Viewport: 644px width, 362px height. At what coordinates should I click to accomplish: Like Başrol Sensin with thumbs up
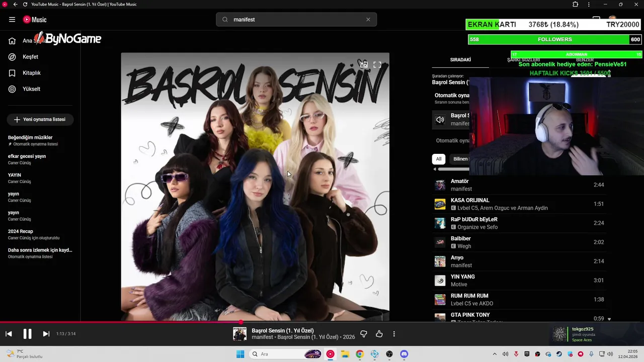379,334
